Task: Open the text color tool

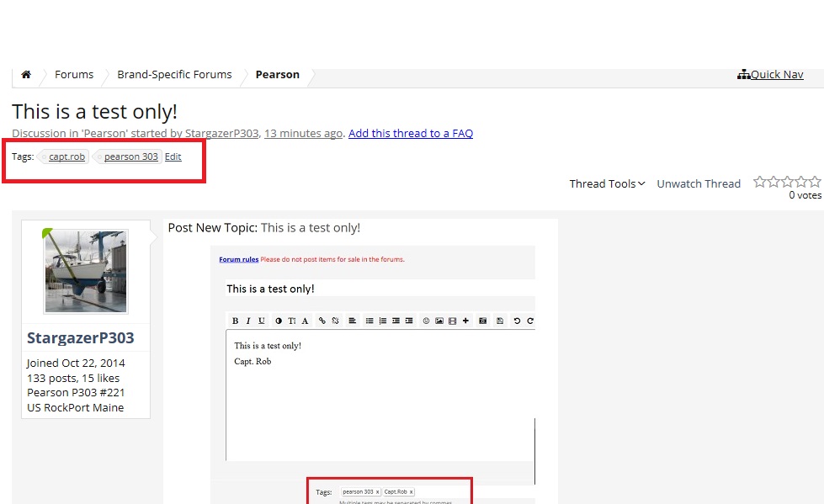Action: click(279, 321)
